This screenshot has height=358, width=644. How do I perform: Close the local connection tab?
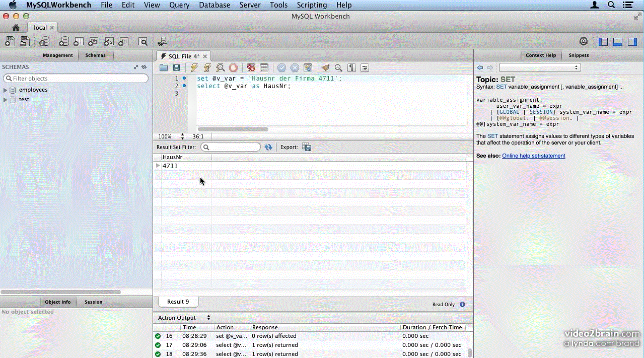coord(52,28)
